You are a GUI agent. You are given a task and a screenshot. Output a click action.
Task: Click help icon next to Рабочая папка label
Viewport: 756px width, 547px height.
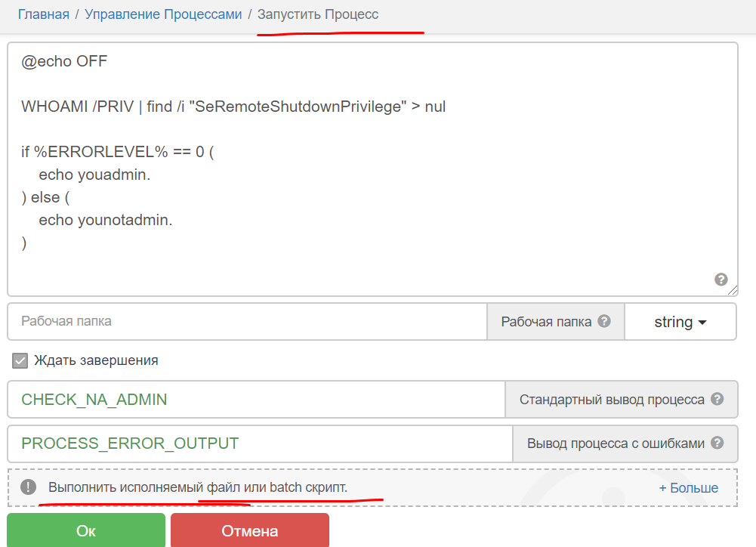[x=604, y=321]
